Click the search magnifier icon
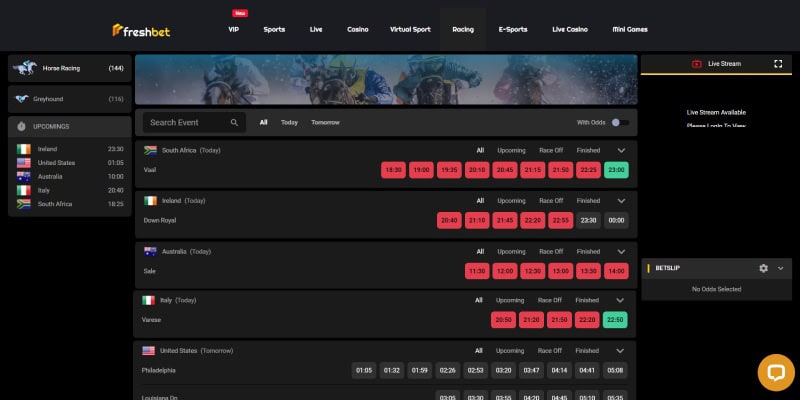The image size is (800, 400). tap(234, 123)
